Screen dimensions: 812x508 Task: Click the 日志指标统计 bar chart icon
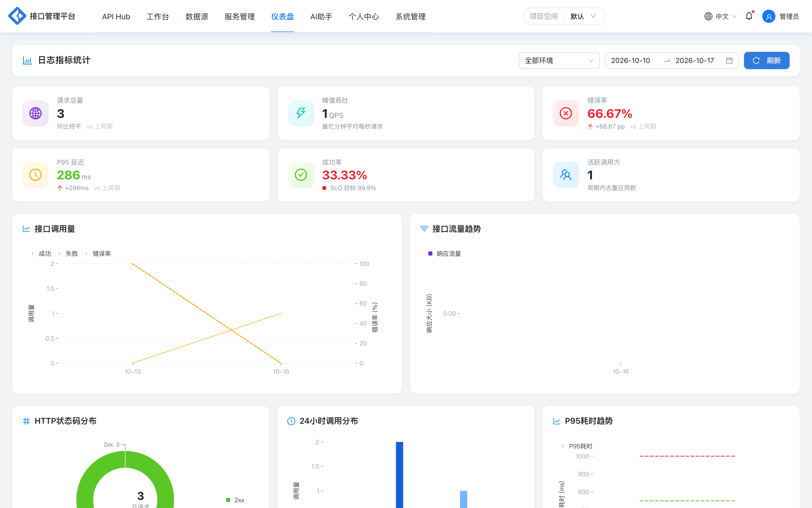pyautogui.click(x=27, y=60)
